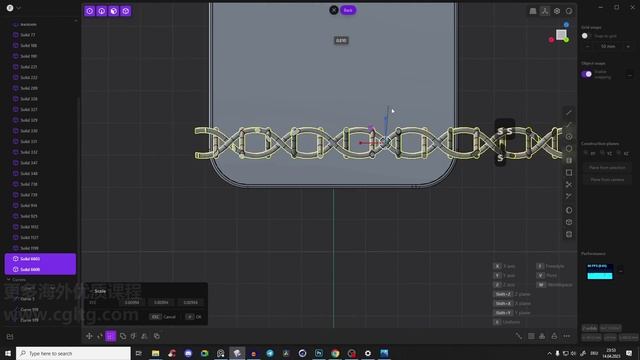The height and width of the screenshot is (360, 640).
Task: Select the sphere tool icon
Action: [569, 210]
